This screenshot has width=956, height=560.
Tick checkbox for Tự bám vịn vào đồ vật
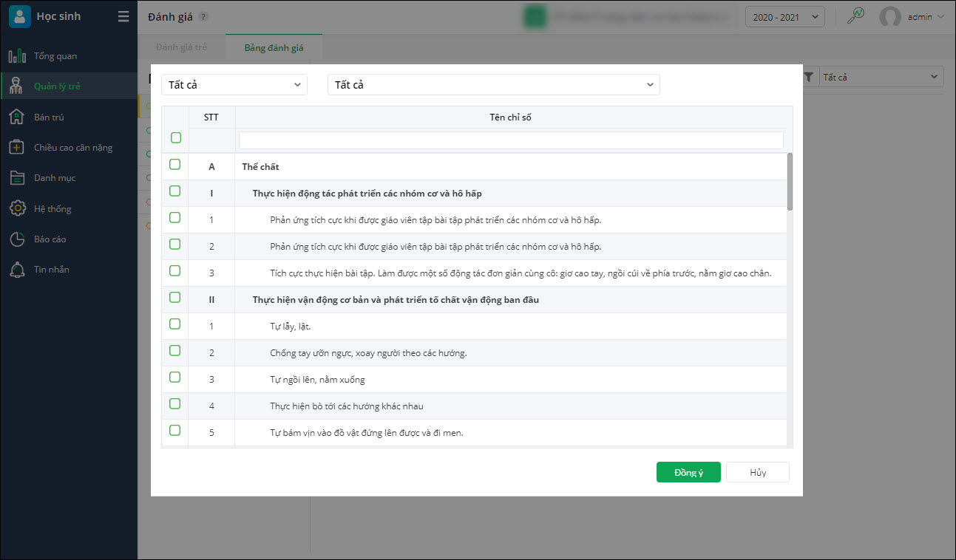click(x=174, y=430)
